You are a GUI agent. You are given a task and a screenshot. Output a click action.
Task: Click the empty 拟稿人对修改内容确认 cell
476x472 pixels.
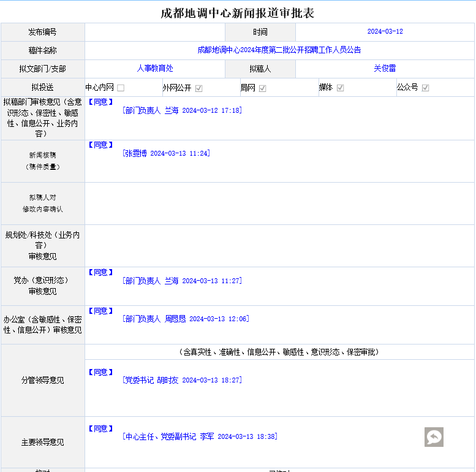coord(279,203)
